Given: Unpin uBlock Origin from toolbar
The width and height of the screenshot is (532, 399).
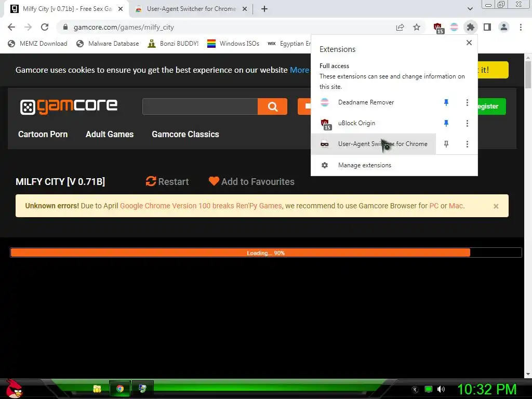Looking at the screenshot, I should [x=446, y=123].
